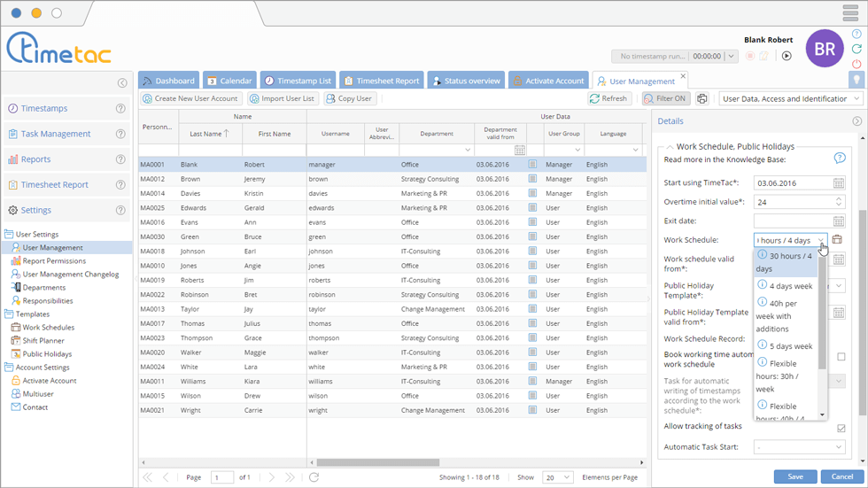Open the Status overview tab
Viewport: 868px width, 488px height.
[x=466, y=81]
